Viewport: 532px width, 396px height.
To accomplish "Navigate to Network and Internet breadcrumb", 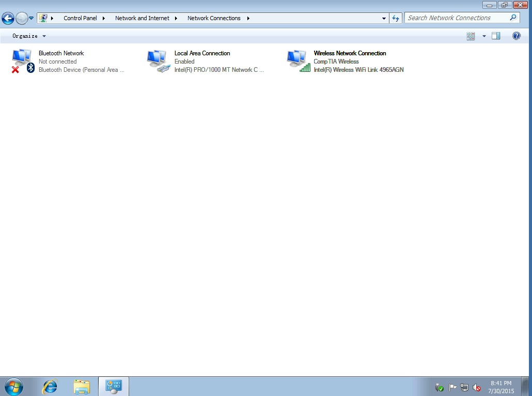I will [x=142, y=18].
